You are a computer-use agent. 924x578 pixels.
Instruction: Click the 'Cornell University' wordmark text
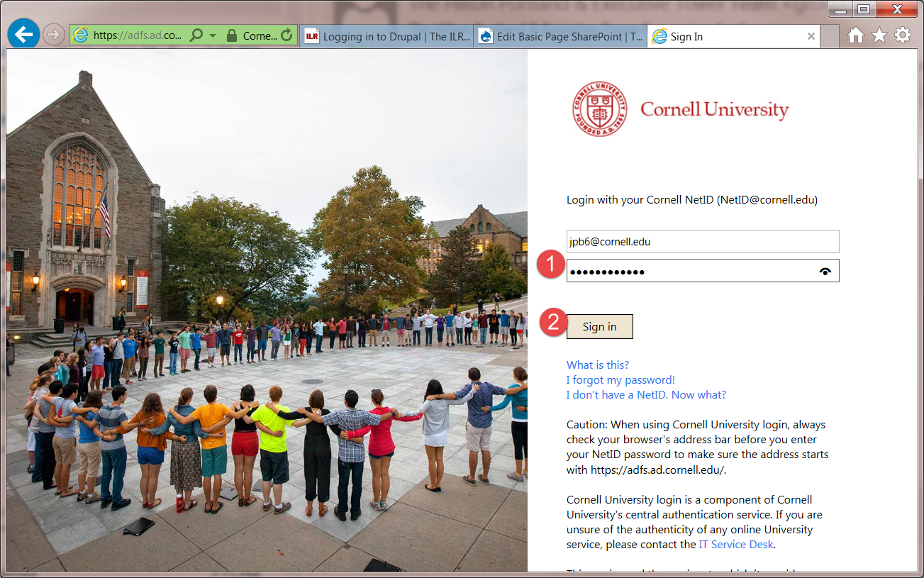point(714,110)
